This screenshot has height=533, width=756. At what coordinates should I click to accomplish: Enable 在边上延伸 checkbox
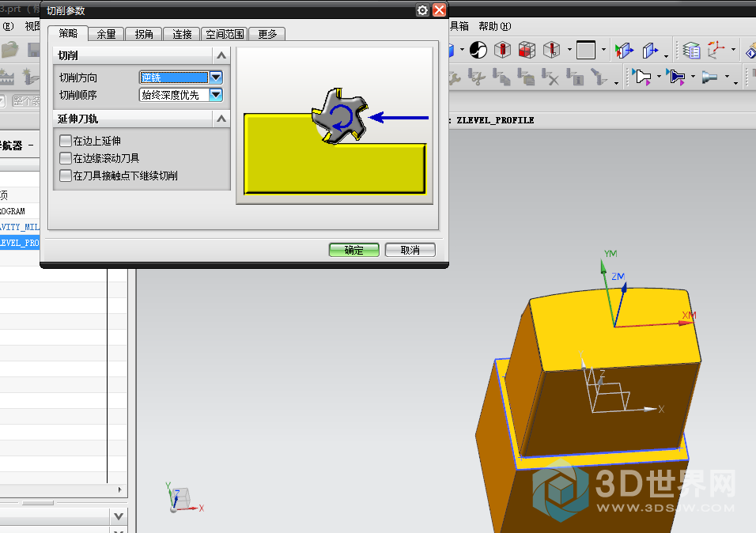coord(66,141)
